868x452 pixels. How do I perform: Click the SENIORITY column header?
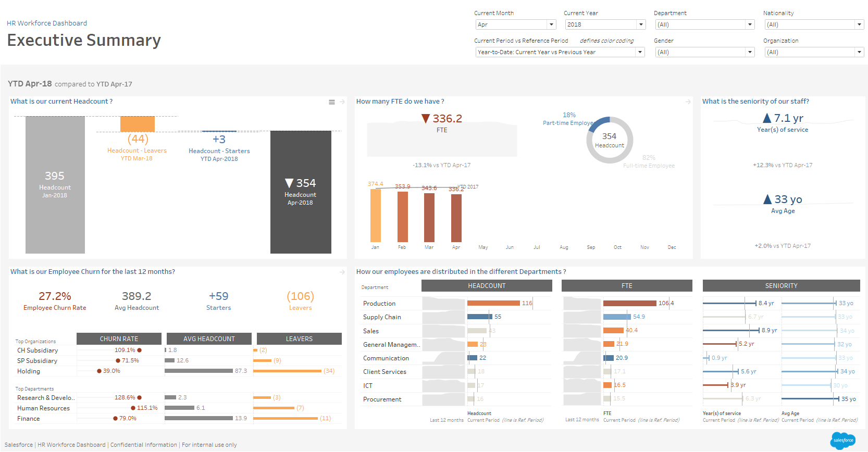[781, 286]
